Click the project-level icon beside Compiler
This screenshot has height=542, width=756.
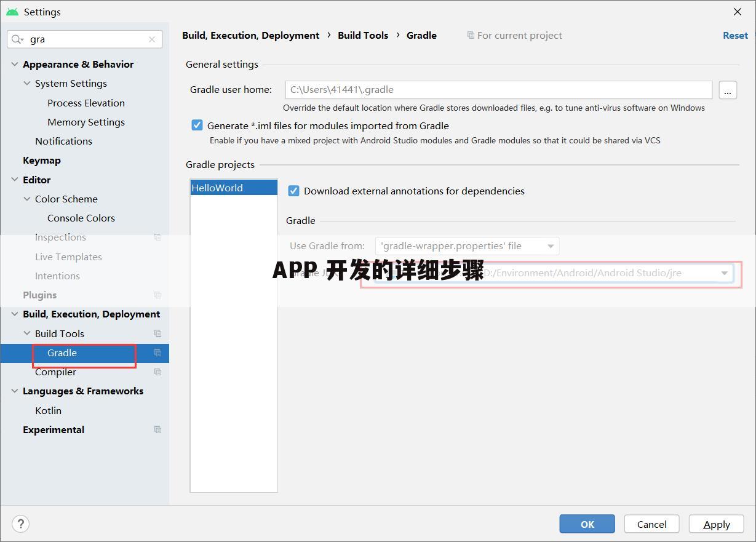point(157,372)
